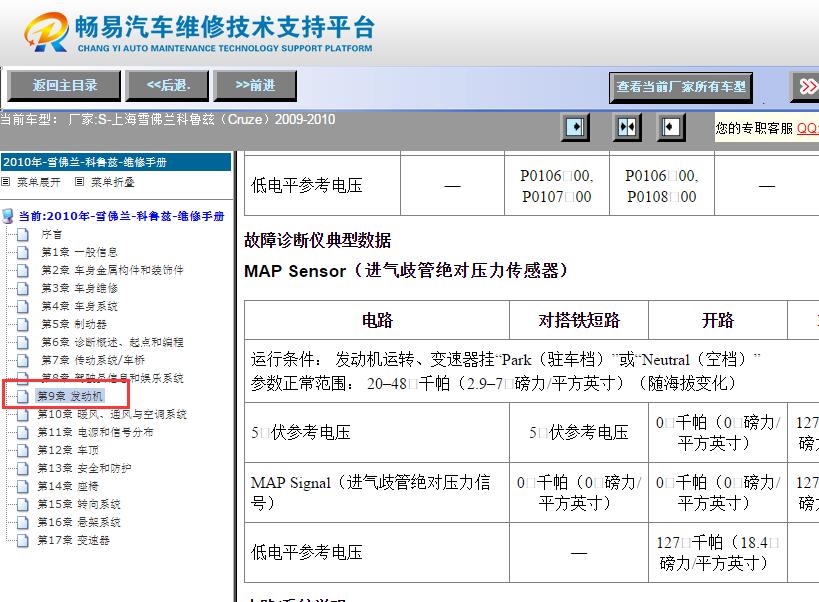Open 第16章 悬架系统
819x602 pixels.
click(78, 522)
